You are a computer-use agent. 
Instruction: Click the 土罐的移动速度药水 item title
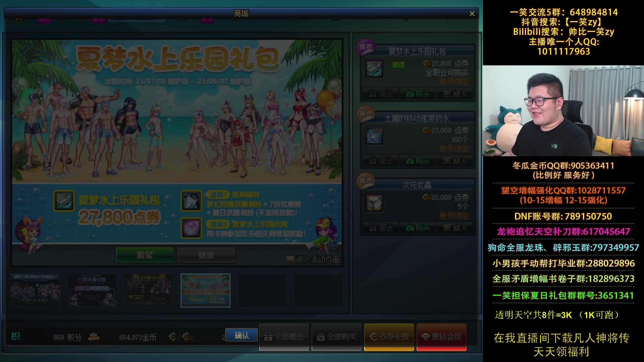(417, 118)
